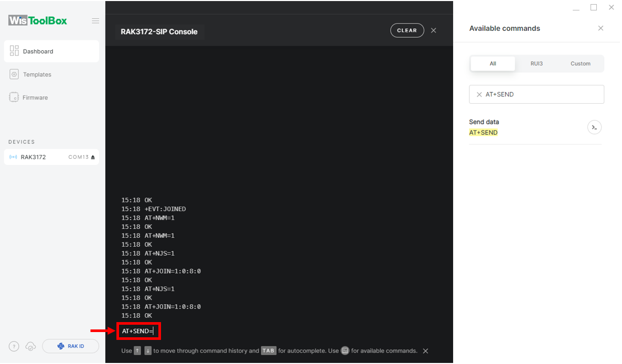
Task: Close the RAK3172-SIP Console
Action: [434, 30]
